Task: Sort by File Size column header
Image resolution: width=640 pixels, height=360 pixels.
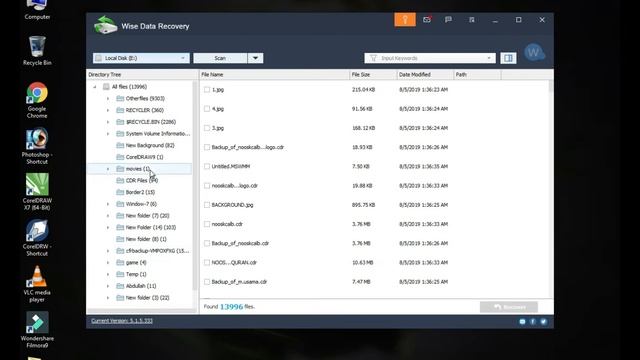Action: [x=373, y=75]
